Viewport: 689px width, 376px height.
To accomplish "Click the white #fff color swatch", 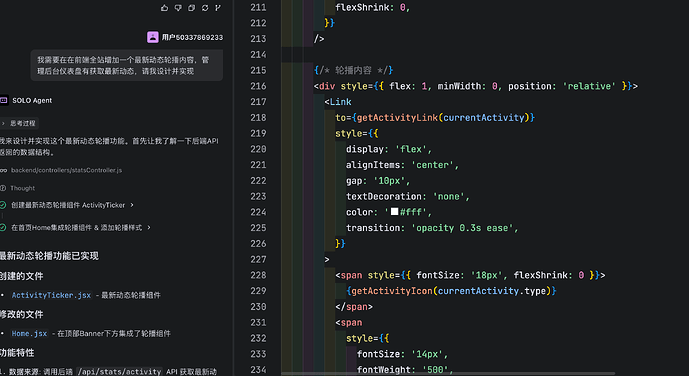I will tap(395, 212).
